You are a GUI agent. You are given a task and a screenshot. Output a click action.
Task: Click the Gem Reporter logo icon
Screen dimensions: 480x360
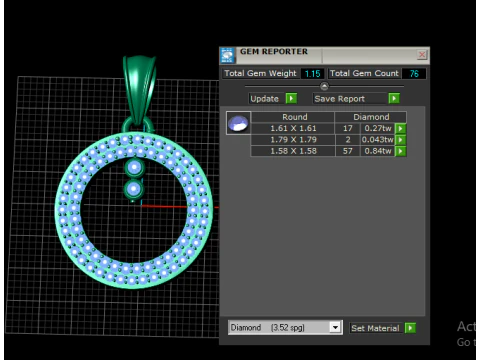click(227, 55)
